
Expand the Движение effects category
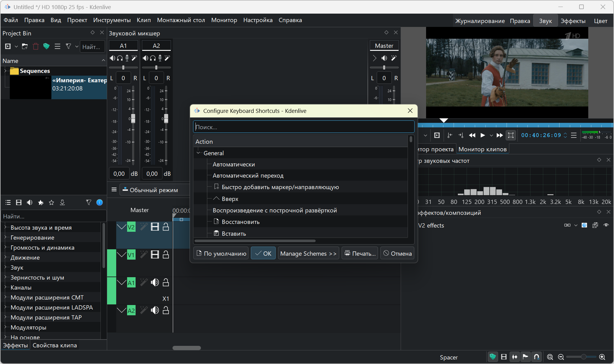pos(5,257)
